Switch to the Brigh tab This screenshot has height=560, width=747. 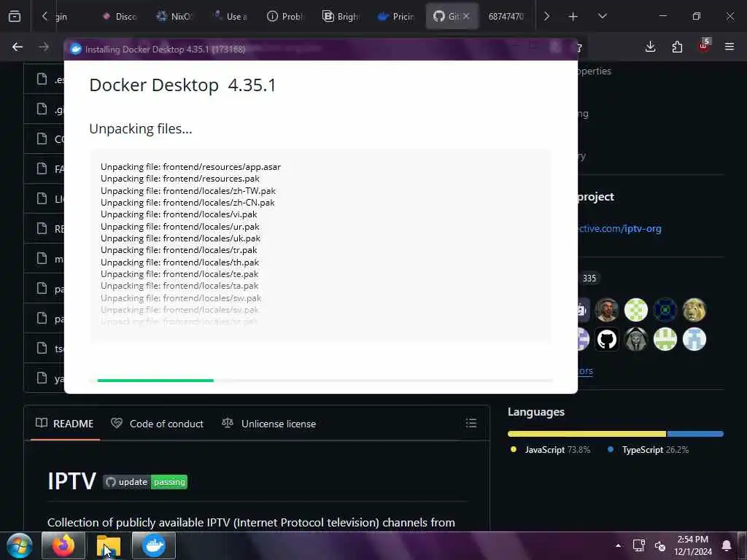coord(340,17)
